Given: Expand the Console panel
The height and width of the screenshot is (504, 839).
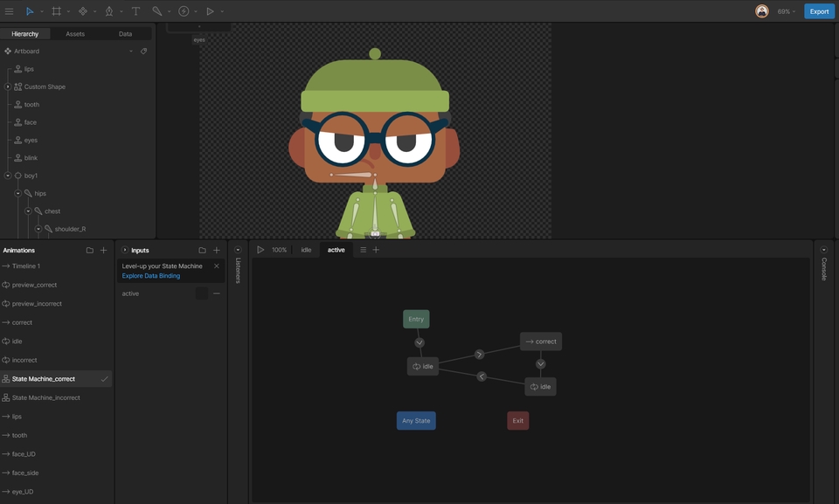Looking at the screenshot, I should pyautogui.click(x=824, y=250).
